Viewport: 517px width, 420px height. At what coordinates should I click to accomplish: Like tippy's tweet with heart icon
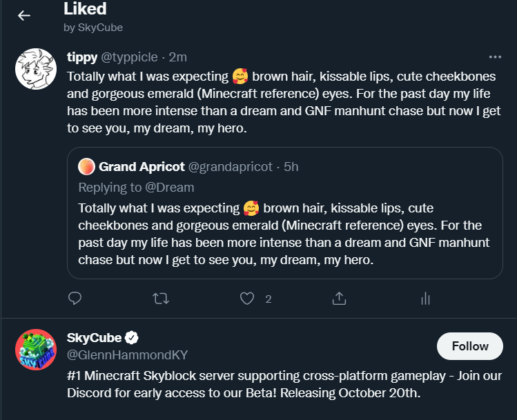(x=247, y=298)
